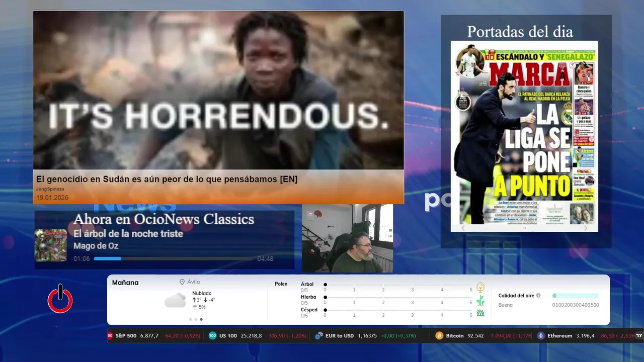Open the Sudan genocide news video
Viewport: 644px width, 362px height.
(218, 90)
